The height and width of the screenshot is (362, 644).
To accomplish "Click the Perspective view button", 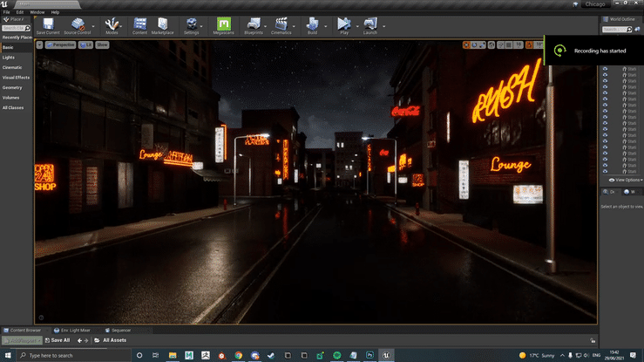I will (61, 44).
